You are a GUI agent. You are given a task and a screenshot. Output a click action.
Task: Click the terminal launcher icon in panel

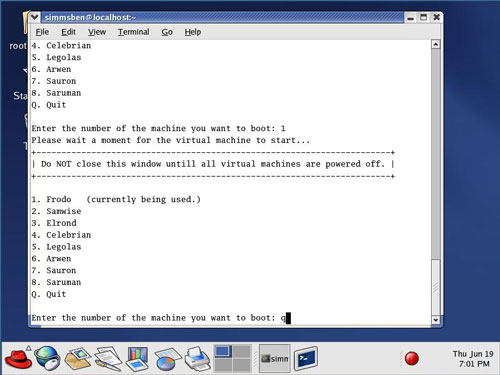306,359
